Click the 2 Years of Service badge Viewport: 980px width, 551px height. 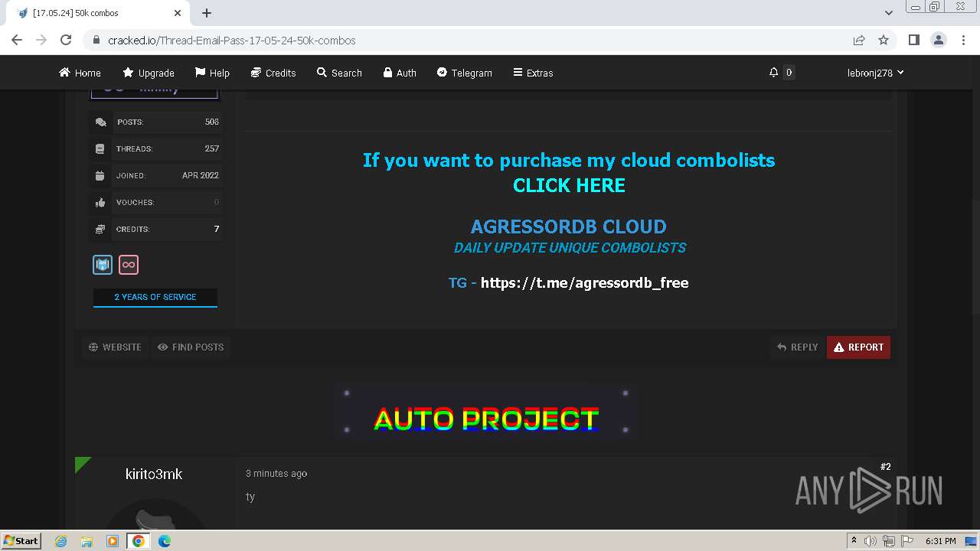(155, 297)
